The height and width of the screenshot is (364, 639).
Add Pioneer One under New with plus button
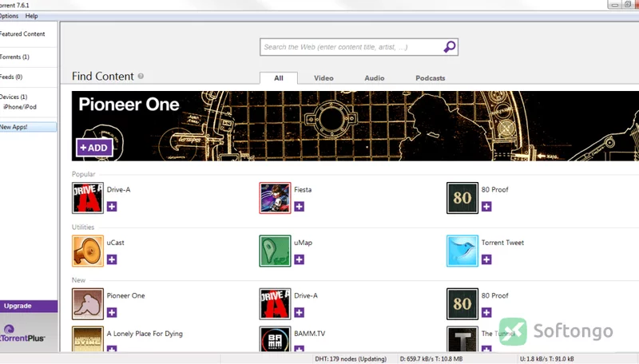[x=112, y=312]
